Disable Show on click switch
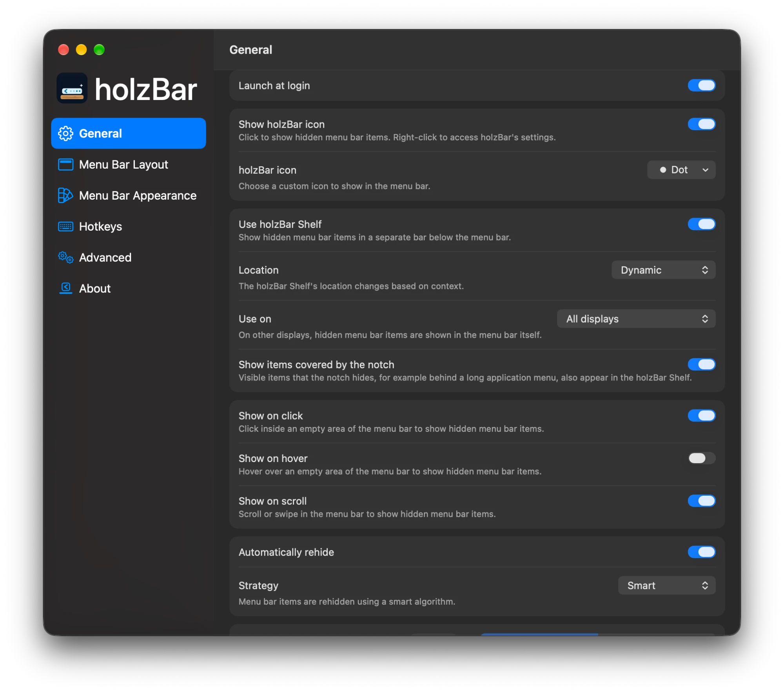 pos(701,416)
